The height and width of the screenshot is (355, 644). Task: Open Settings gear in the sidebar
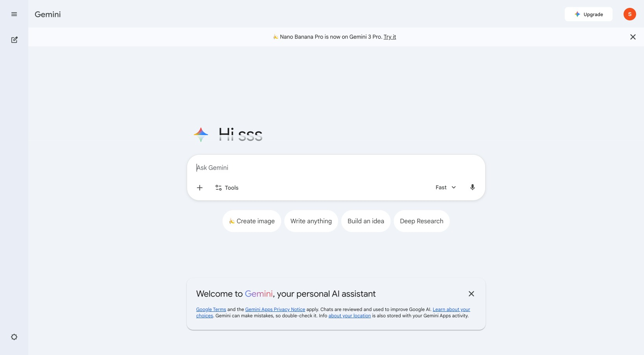pyautogui.click(x=14, y=337)
